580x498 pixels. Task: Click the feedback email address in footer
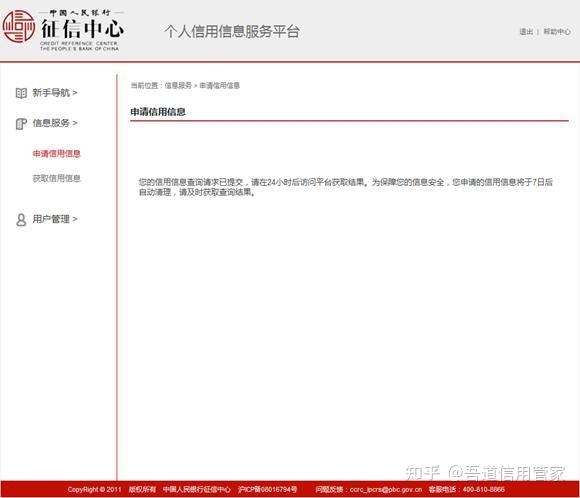385,489
